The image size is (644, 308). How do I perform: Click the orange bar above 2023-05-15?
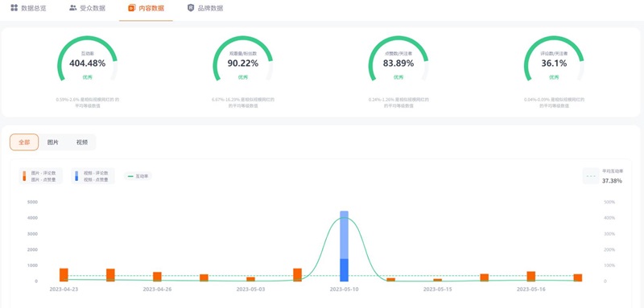pyautogui.click(x=438, y=280)
